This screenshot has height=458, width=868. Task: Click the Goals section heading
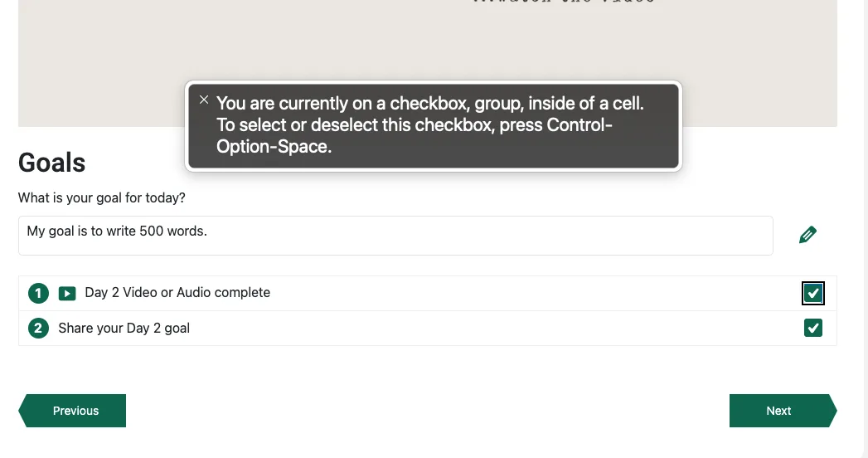52,163
